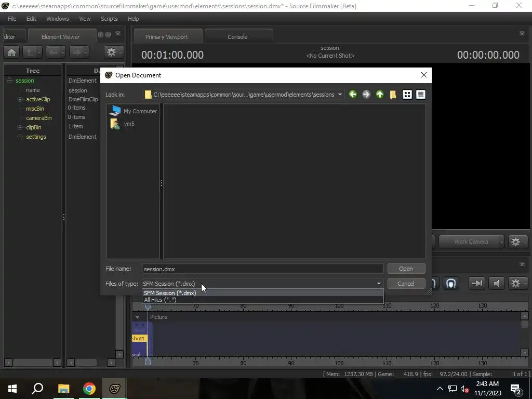532x399 pixels.
Task: Collapse the Picture track group
Action: point(137,317)
